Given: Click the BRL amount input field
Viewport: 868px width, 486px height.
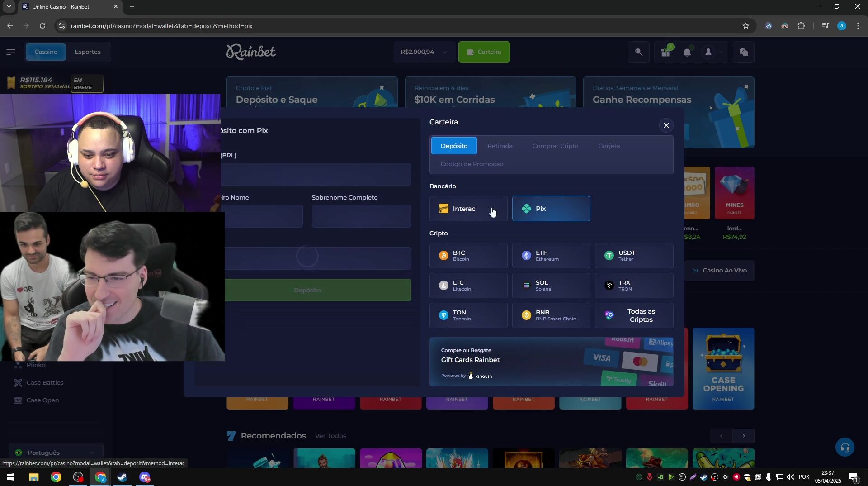Looking at the screenshot, I should [316, 174].
